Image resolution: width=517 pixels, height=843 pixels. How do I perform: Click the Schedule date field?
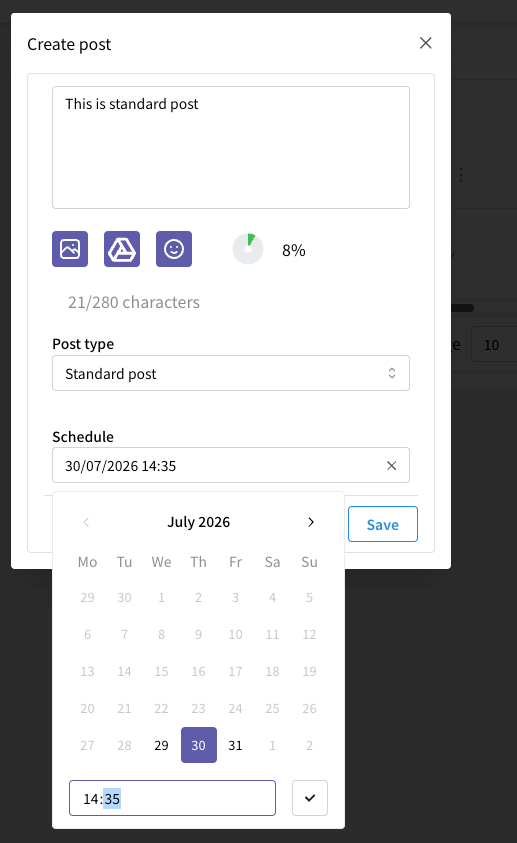pos(231,465)
